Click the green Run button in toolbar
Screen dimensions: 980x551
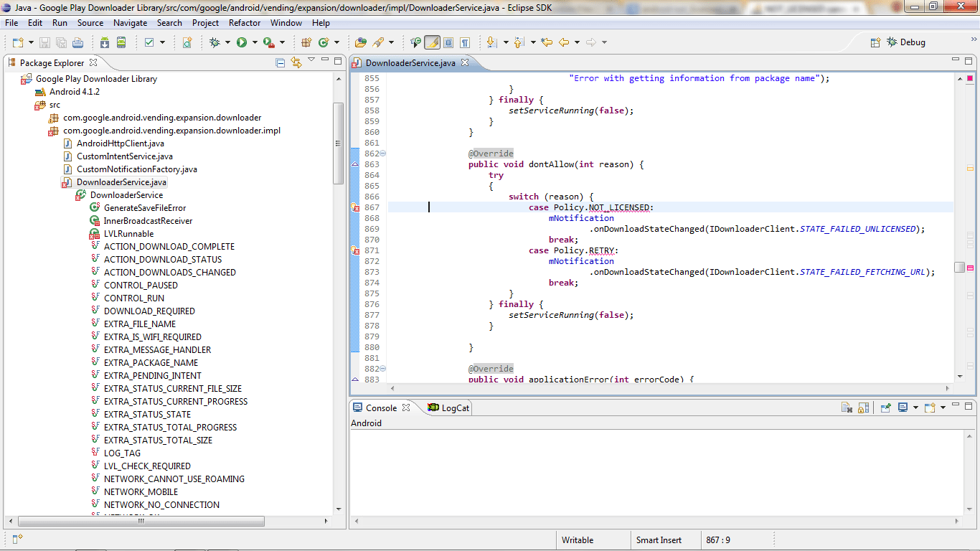(242, 42)
